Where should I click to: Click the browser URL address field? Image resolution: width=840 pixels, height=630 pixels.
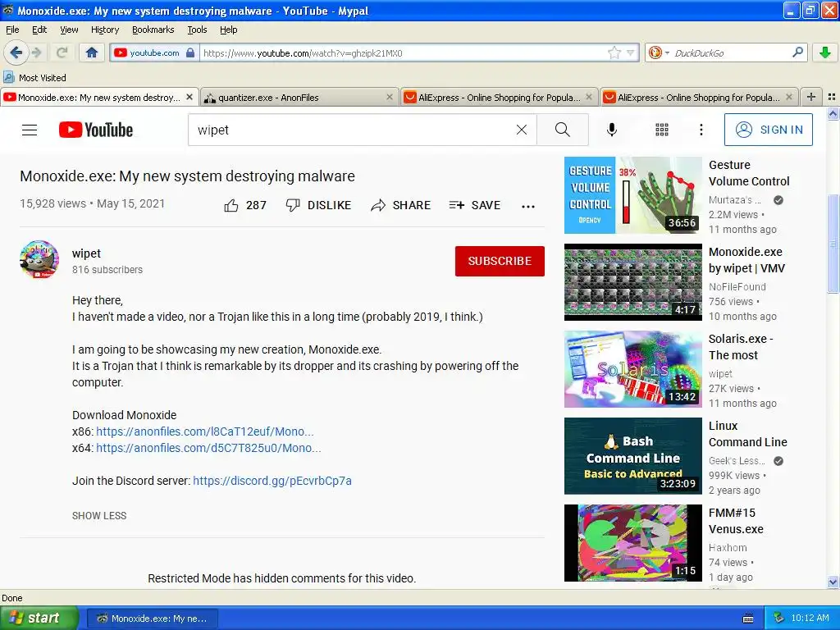click(x=404, y=52)
